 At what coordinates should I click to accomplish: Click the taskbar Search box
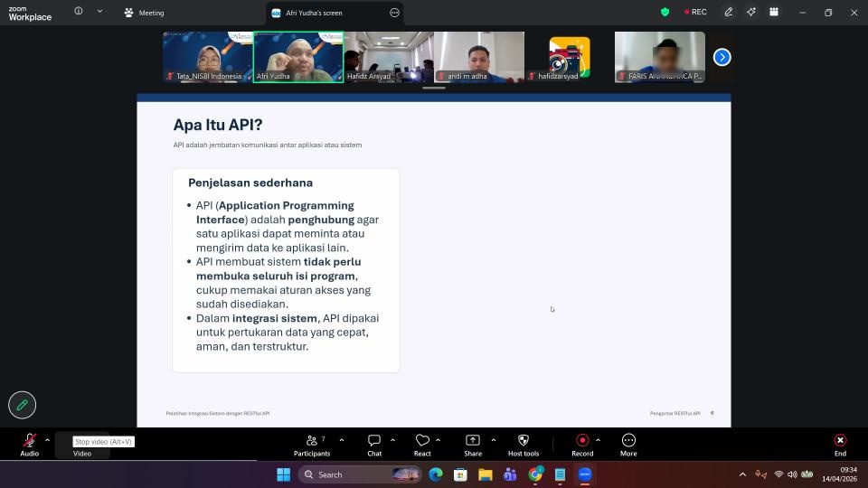[360, 474]
